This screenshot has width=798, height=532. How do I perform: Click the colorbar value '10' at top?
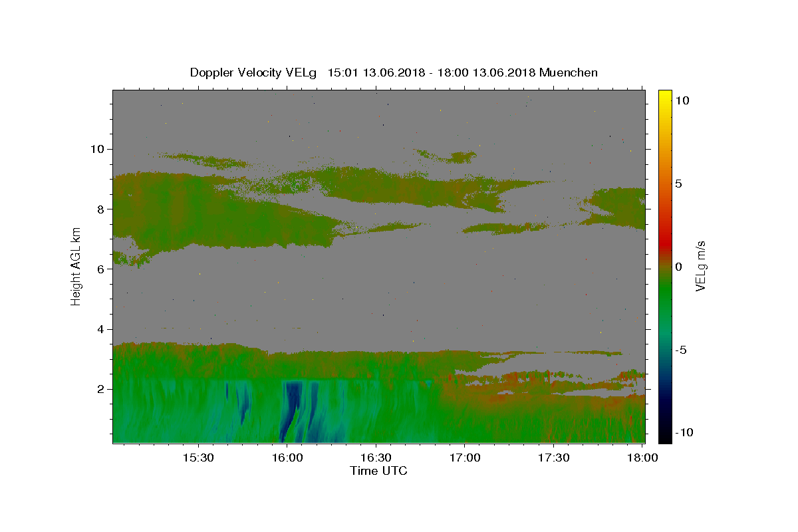pyautogui.click(x=682, y=100)
